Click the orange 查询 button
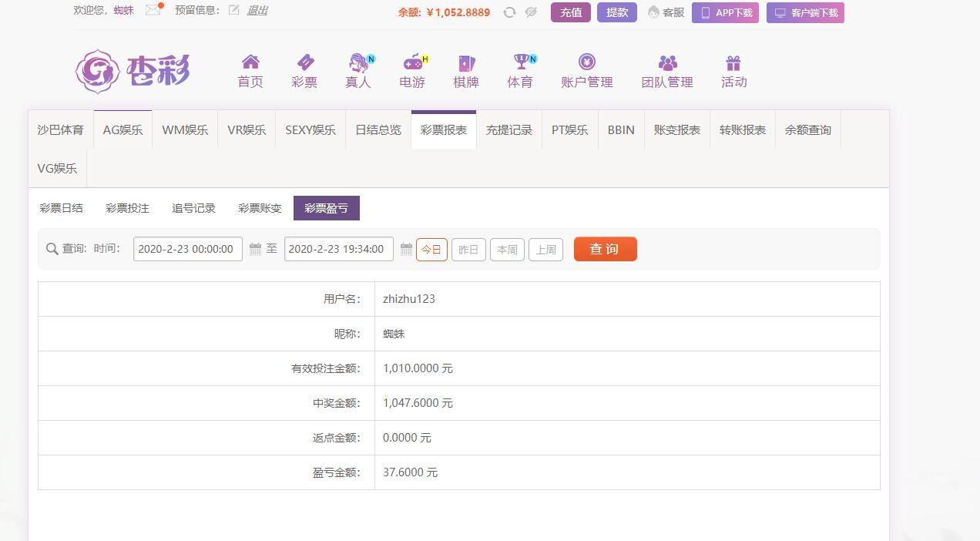This screenshot has height=541, width=980. 605,249
